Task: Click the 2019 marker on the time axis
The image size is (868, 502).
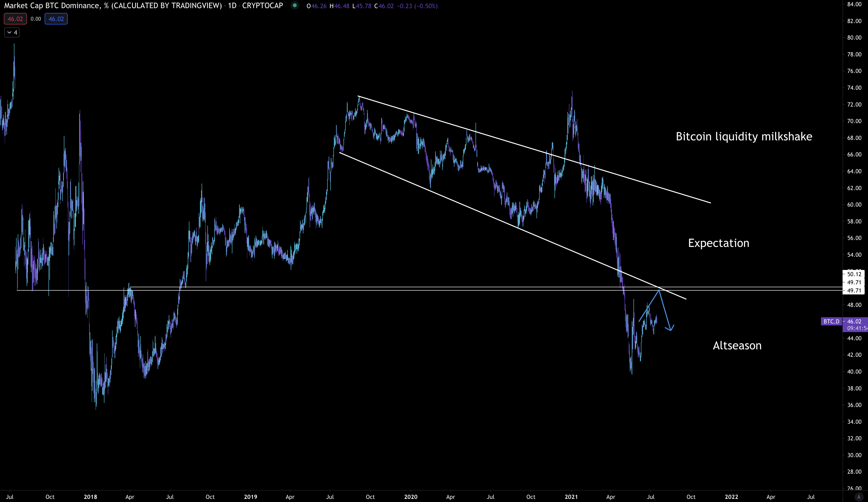Action: 250,497
